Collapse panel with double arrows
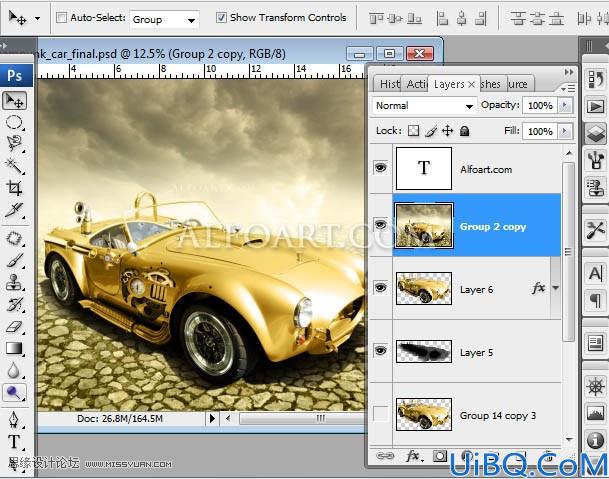The width and height of the screenshot is (609, 479). [569, 72]
